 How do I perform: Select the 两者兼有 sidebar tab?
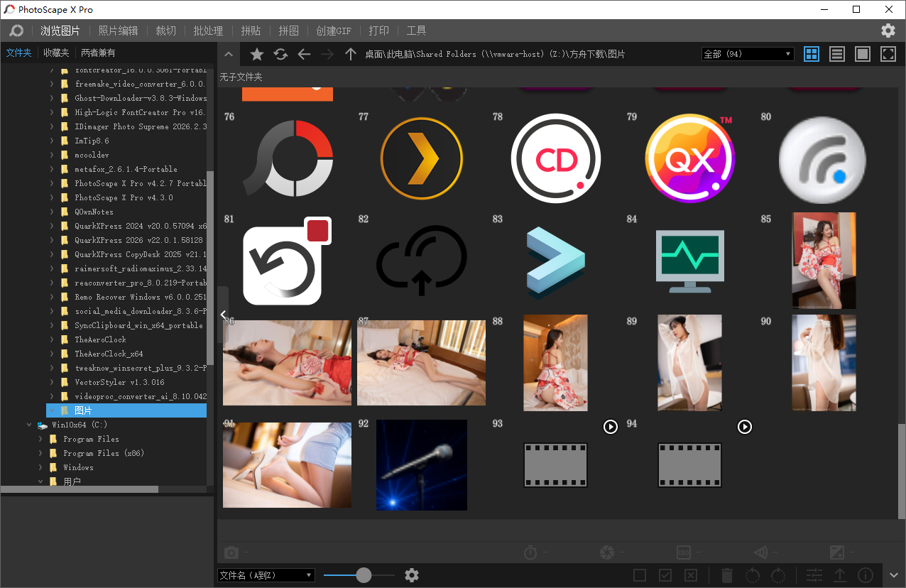(x=98, y=53)
